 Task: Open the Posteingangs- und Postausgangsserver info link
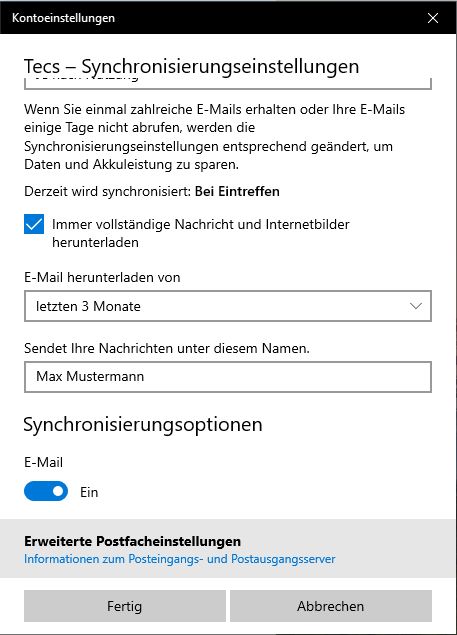(x=179, y=559)
